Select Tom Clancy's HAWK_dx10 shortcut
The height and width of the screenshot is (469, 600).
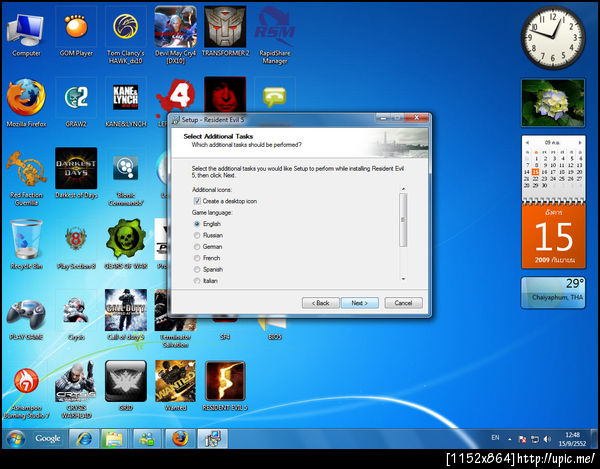[126, 35]
